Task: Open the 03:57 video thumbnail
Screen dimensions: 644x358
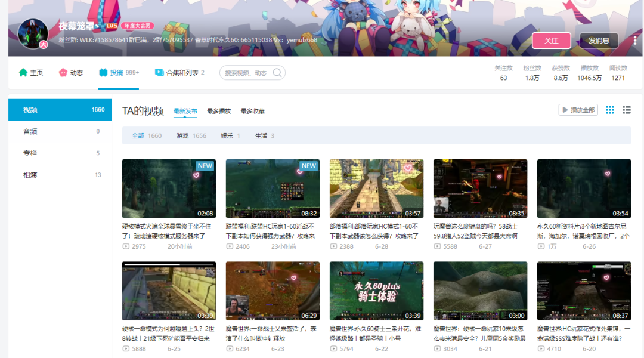Action: (x=377, y=189)
